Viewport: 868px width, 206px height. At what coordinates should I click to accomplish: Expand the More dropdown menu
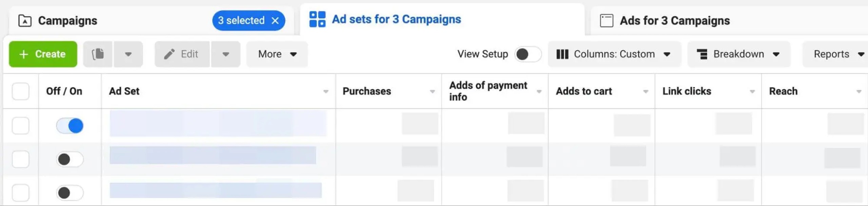(x=277, y=54)
